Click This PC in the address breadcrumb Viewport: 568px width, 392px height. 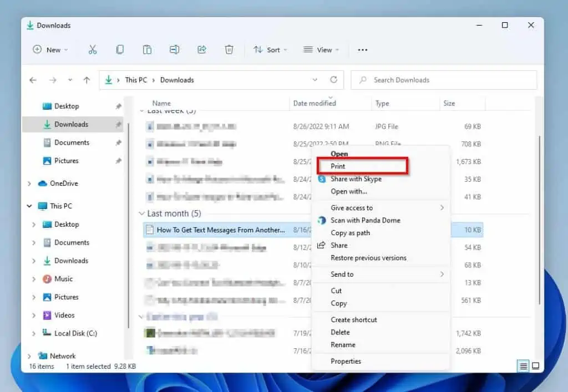tap(136, 80)
